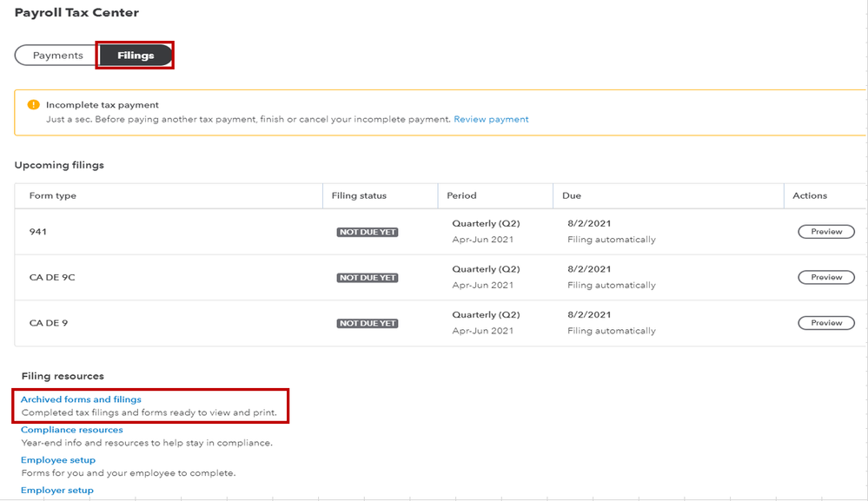
Task: Switch to the Payments tab
Action: pyautogui.click(x=57, y=56)
